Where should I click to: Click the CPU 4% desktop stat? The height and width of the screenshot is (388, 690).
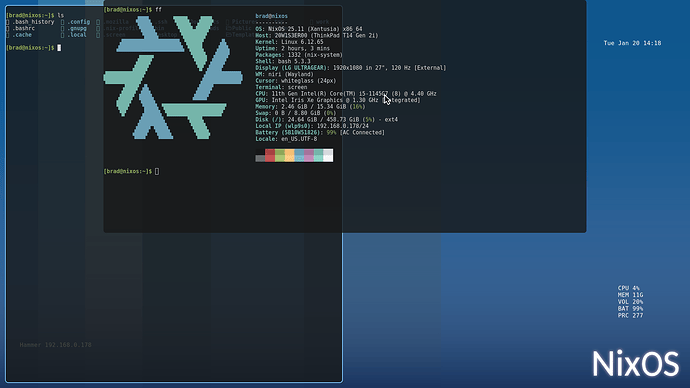coord(628,289)
